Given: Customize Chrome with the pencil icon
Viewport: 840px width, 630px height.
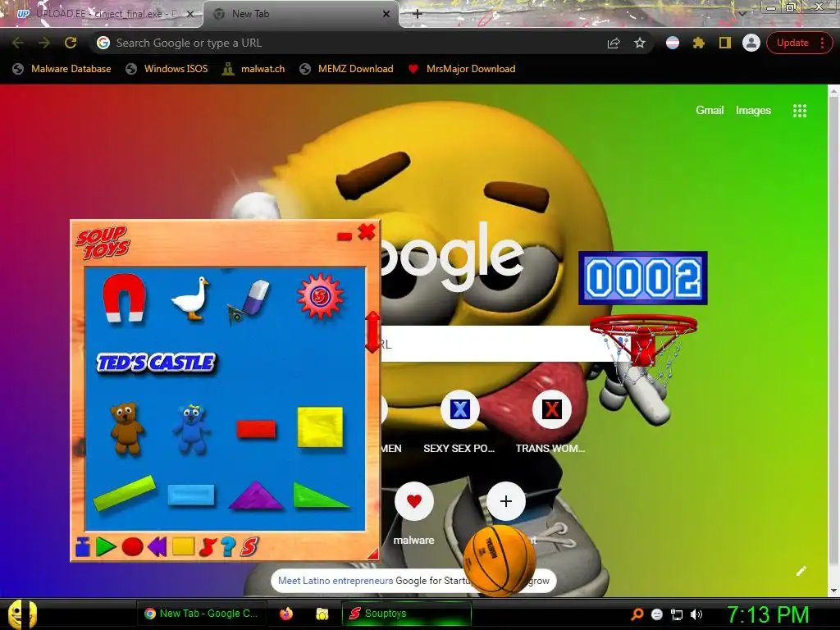Looking at the screenshot, I should [x=801, y=571].
